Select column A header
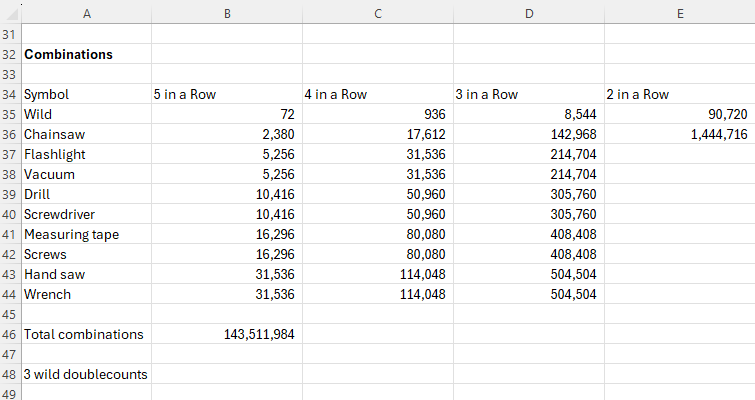Image resolution: width=755 pixels, height=400 pixels. click(x=86, y=13)
